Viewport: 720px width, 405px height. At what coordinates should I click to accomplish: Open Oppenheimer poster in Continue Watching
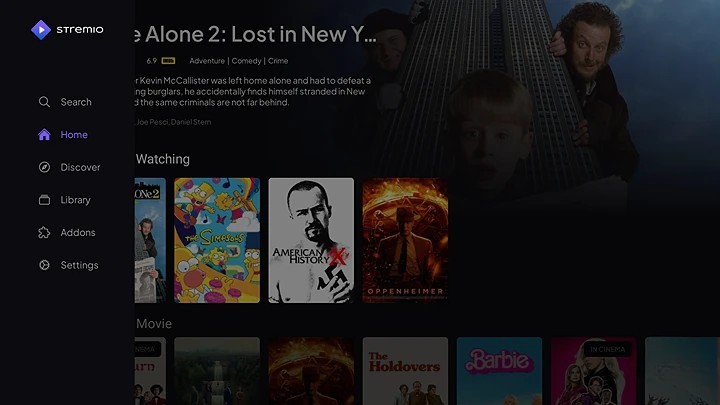(405, 240)
